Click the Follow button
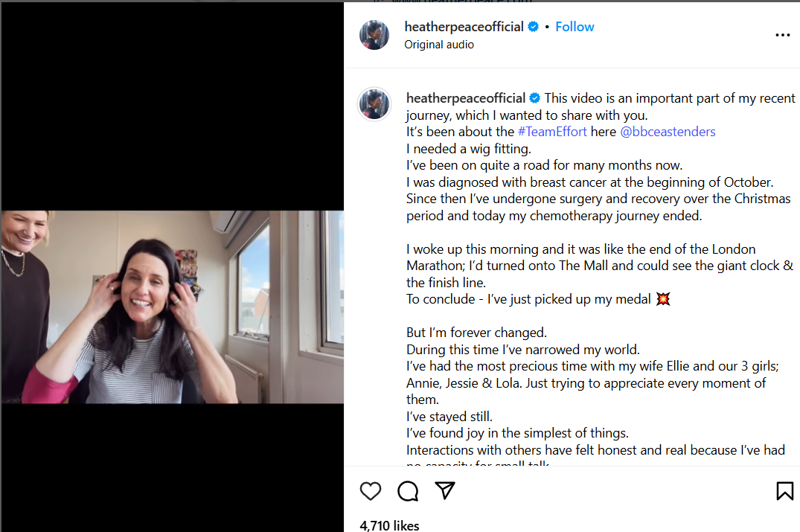This screenshot has width=800, height=532. click(x=574, y=26)
